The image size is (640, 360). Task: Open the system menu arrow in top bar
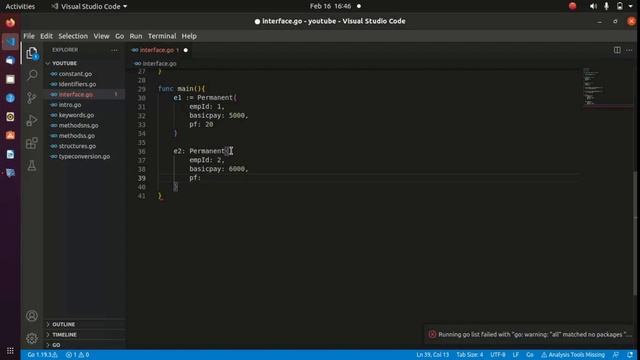pyautogui.click(x=631, y=6)
